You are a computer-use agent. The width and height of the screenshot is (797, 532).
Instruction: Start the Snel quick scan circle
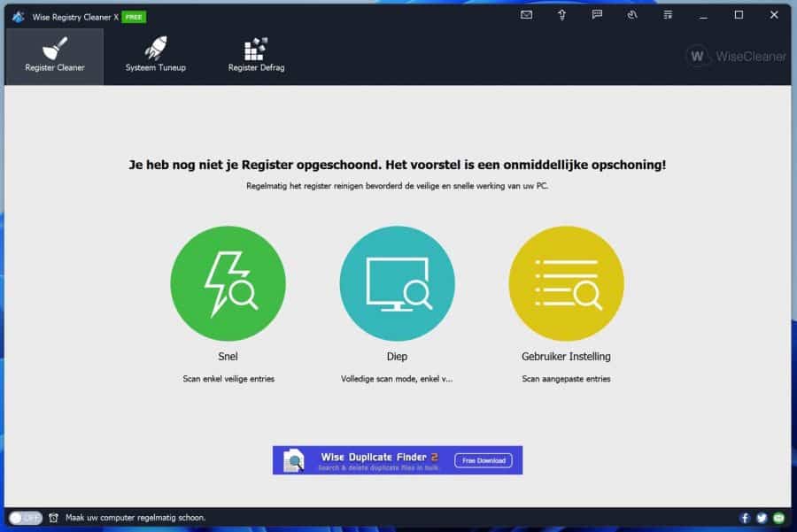tap(228, 283)
